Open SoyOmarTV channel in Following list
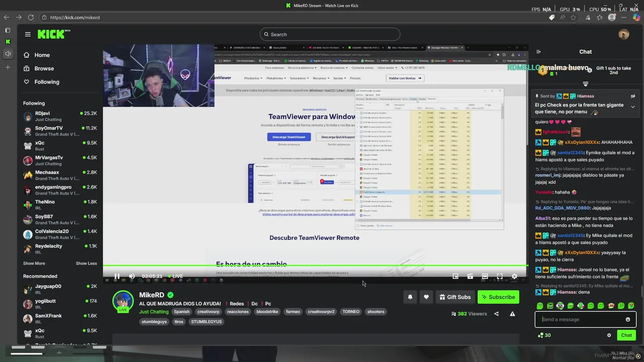 (60, 131)
